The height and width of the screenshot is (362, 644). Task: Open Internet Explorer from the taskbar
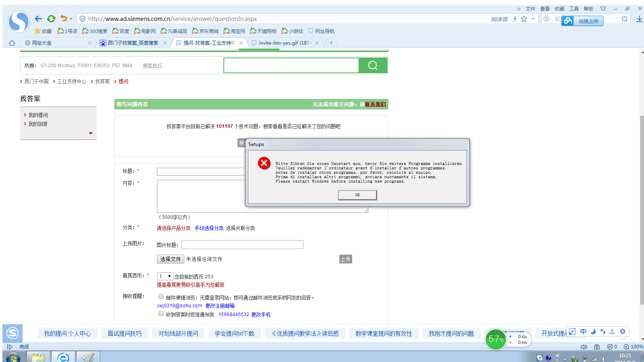[x=63, y=357]
